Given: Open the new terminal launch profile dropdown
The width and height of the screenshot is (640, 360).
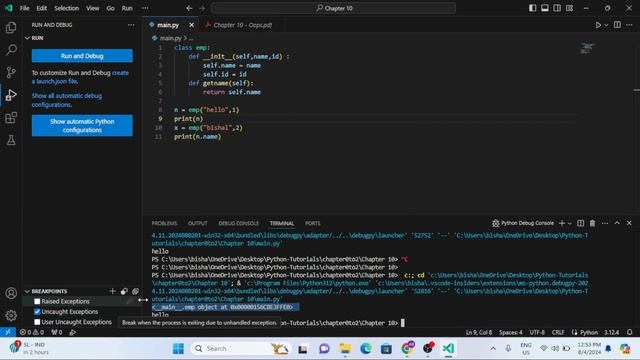Looking at the screenshot, I should pyautogui.click(x=570, y=223).
